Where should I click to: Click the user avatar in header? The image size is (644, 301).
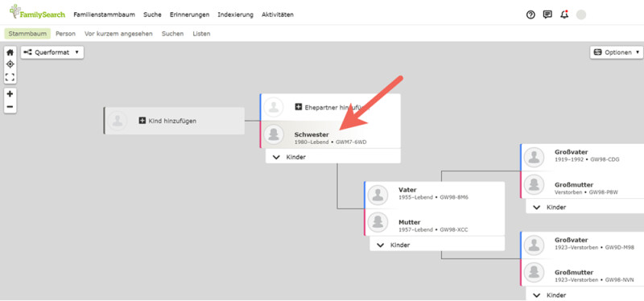pyautogui.click(x=581, y=14)
